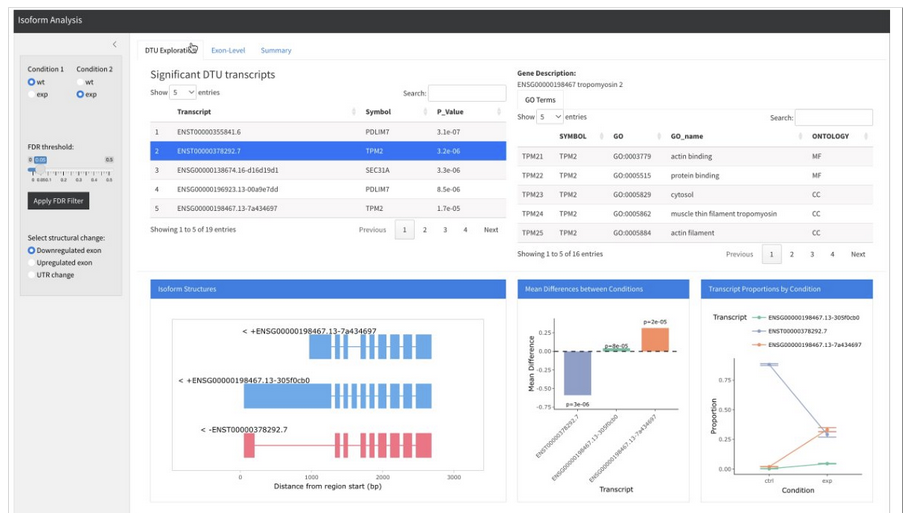Open GO Terms show entries dropdown
Screen dimensions: 907x513
pyautogui.click(x=550, y=117)
